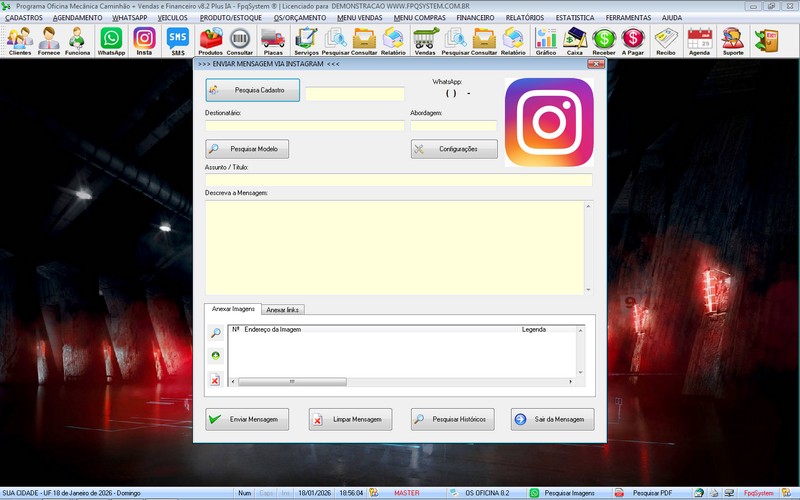Image resolution: width=800 pixels, height=500 pixels.
Task: Focus the Assunto / Título field
Action: click(398, 180)
